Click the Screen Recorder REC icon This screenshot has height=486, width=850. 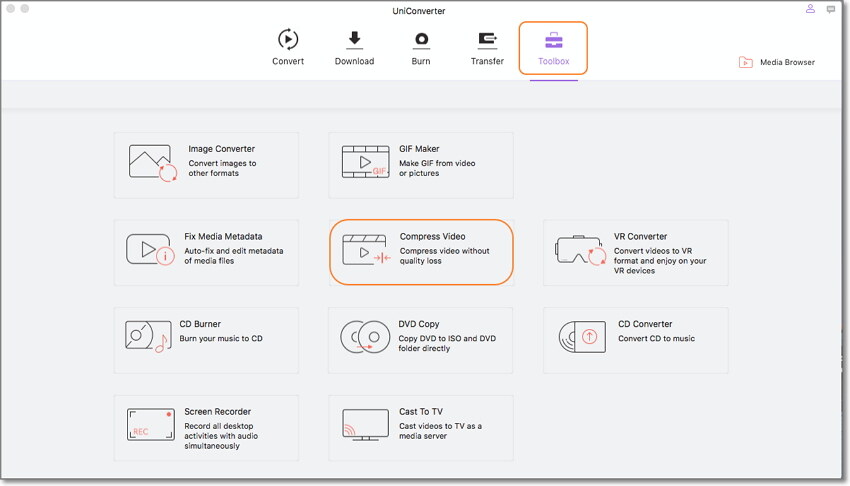pyautogui.click(x=151, y=424)
